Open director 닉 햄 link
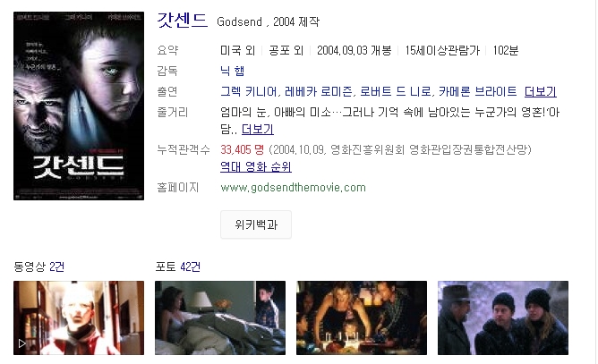598x364 pixels. click(x=232, y=71)
